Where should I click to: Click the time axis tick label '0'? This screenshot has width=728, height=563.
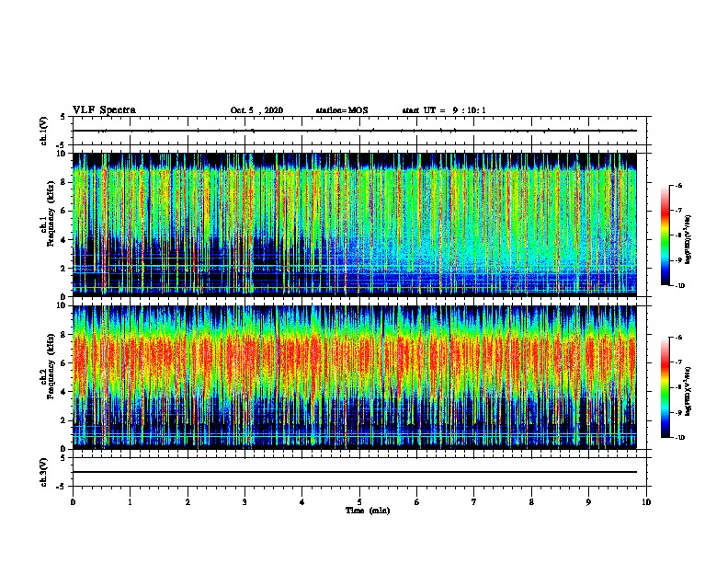click(73, 502)
